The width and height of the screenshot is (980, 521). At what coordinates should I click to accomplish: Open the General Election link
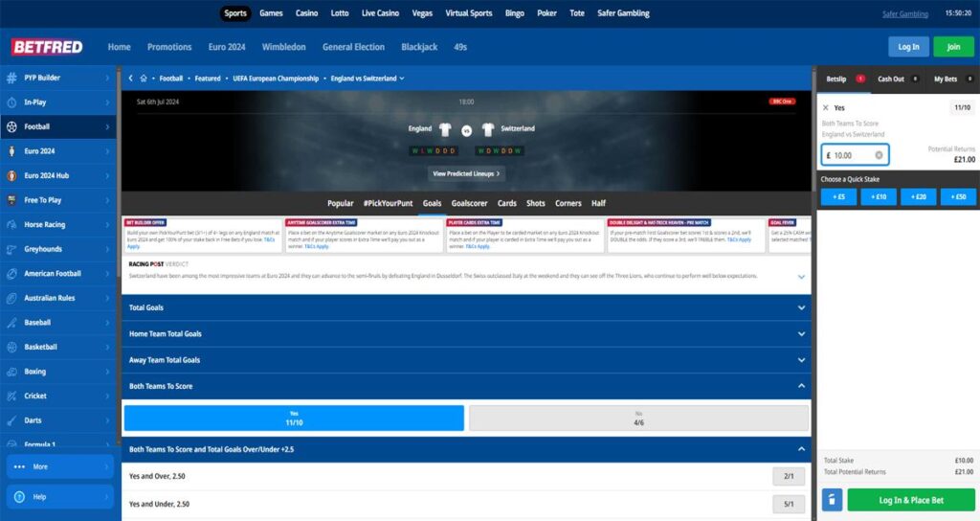[x=354, y=47]
